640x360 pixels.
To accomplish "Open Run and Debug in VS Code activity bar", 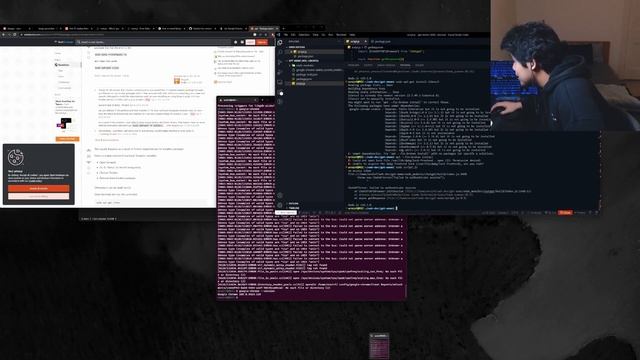I will click(280, 72).
